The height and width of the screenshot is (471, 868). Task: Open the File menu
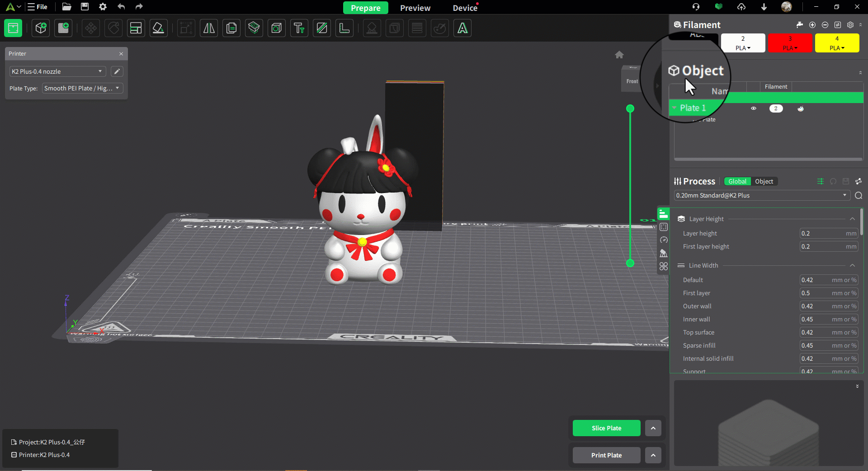(x=38, y=7)
